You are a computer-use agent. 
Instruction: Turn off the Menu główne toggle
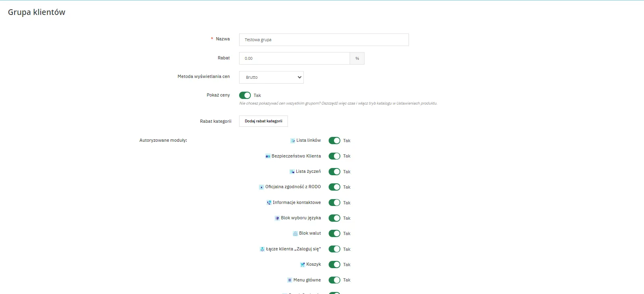pyautogui.click(x=334, y=280)
